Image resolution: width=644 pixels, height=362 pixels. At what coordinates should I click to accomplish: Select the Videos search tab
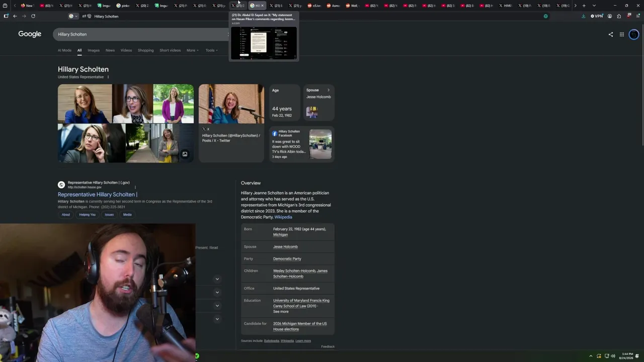click(x=126, y=50)
